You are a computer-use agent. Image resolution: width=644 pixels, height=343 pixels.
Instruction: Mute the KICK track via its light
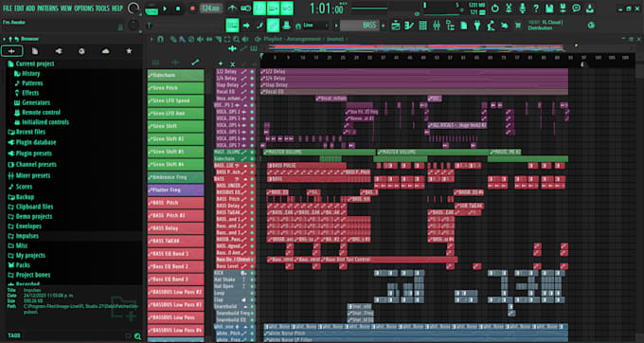click(x=252, y=273)
